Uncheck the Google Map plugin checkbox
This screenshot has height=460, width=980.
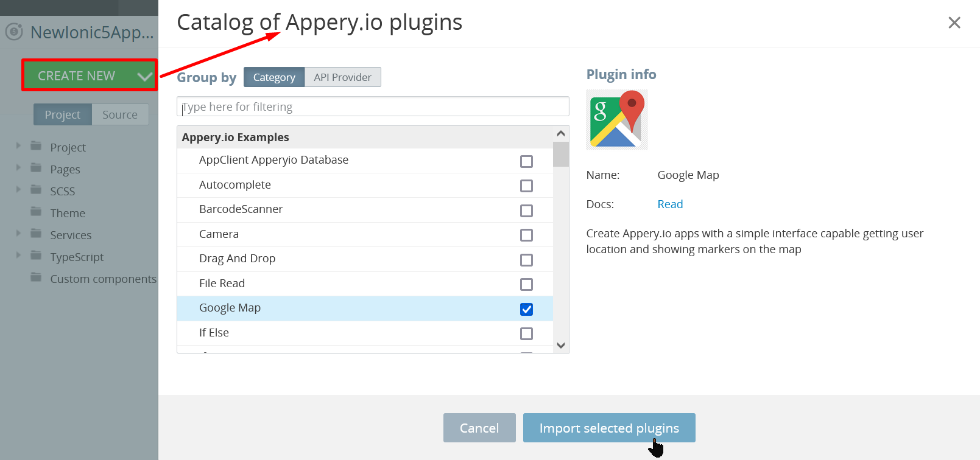click(x=526, y=309)
